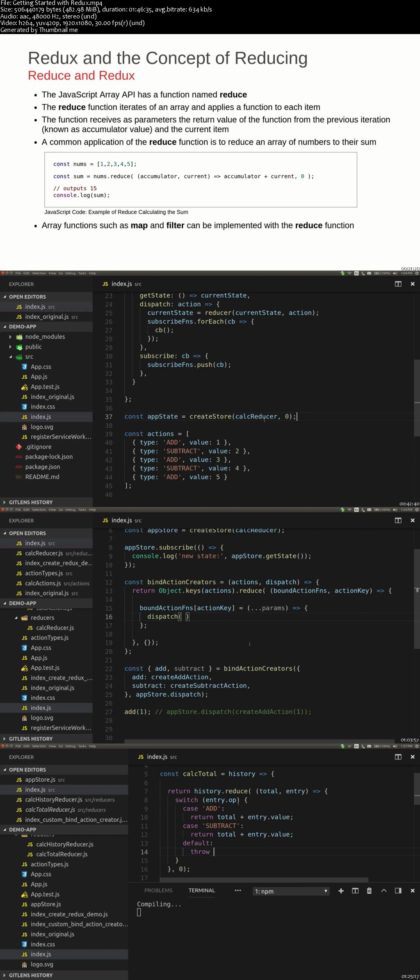Viewport: 420px width, 980px height.
Task: Open Selection menu in the 00:42:40 frame
Action: [39, 273]
